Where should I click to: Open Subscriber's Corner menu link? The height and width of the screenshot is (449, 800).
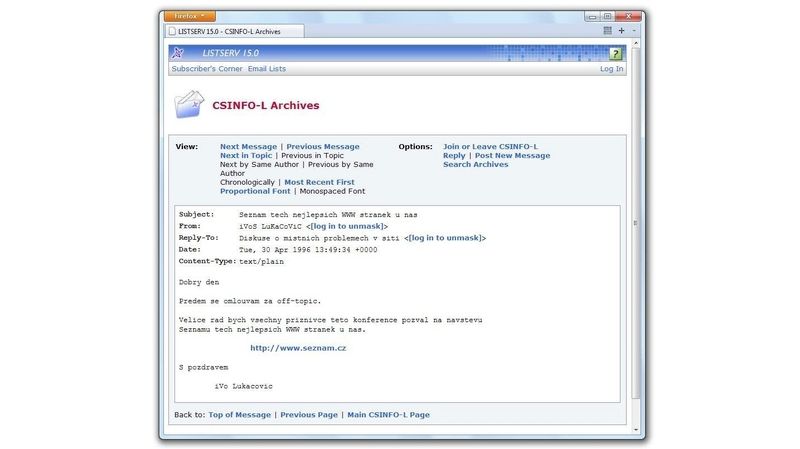coord(206,69)
